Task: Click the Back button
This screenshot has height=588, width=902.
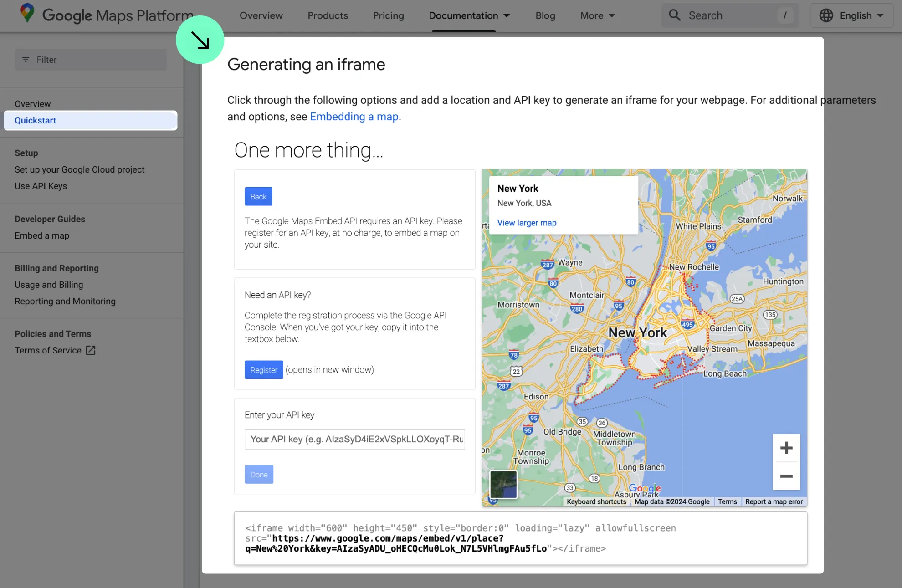Action: click(x=258, y=196)
